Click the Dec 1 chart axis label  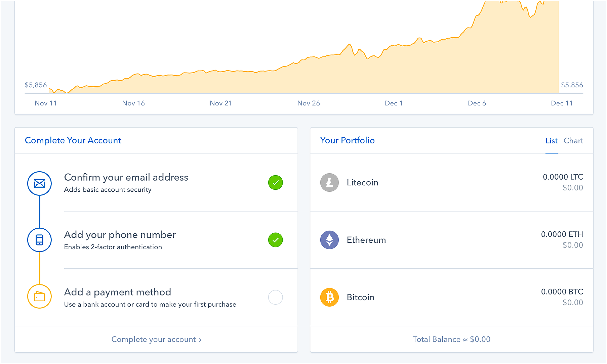[394, 103]
